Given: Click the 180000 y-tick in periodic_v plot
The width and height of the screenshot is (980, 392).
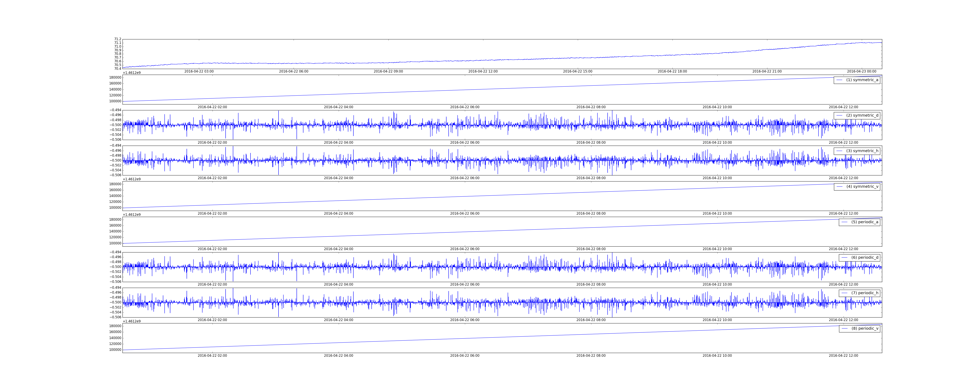Looking at the screenshot, I should (x=115, y=326).
